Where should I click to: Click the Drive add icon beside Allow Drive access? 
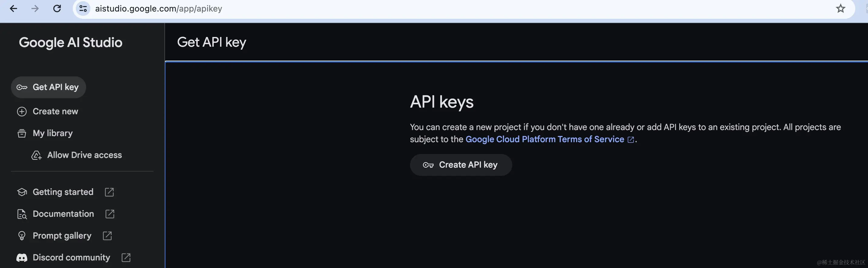click(x=36, y=155)
